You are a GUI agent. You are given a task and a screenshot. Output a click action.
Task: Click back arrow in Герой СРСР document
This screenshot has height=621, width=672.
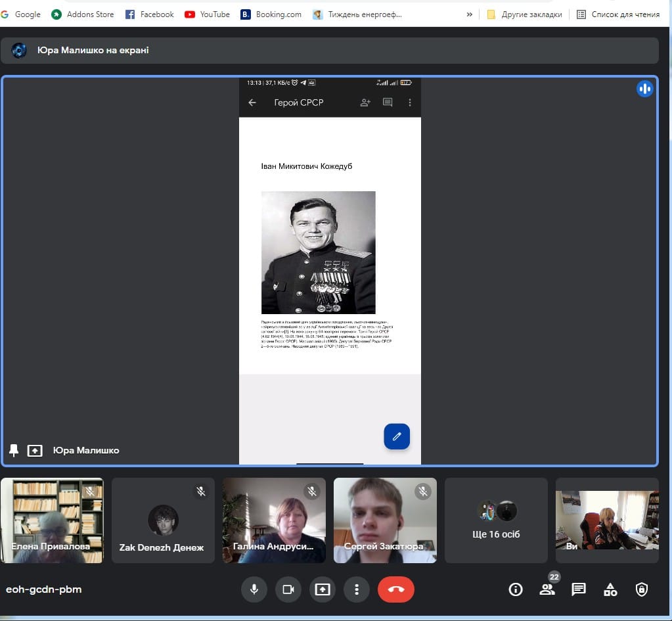pyautogui.click(x=252, y=103)
